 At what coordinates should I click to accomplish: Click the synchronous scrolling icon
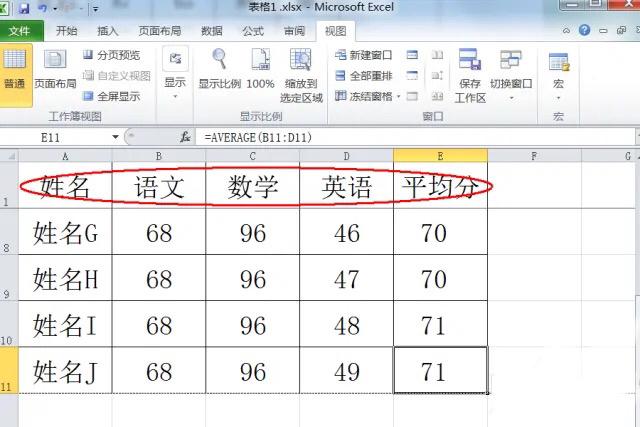click(437, 76)
